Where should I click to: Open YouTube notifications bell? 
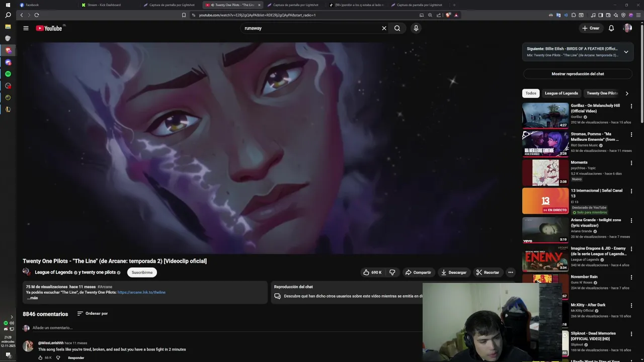tap(611, 28)
